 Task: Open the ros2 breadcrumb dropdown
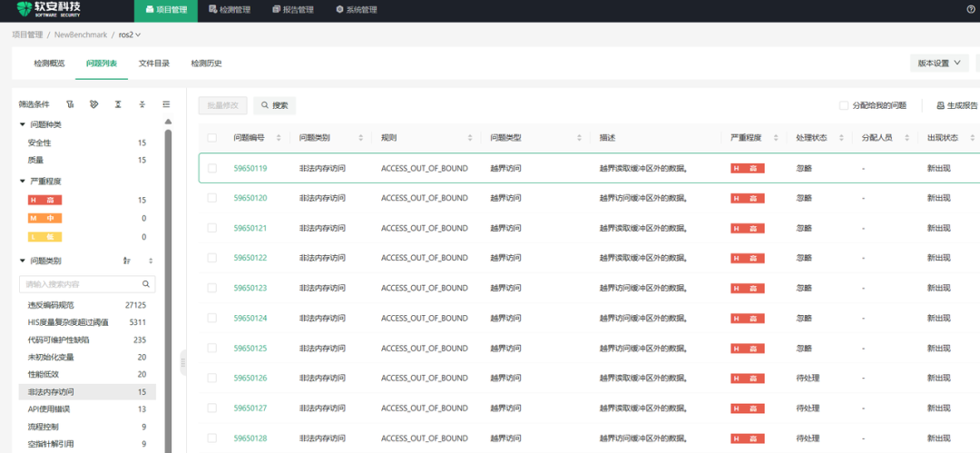[130, 35]
